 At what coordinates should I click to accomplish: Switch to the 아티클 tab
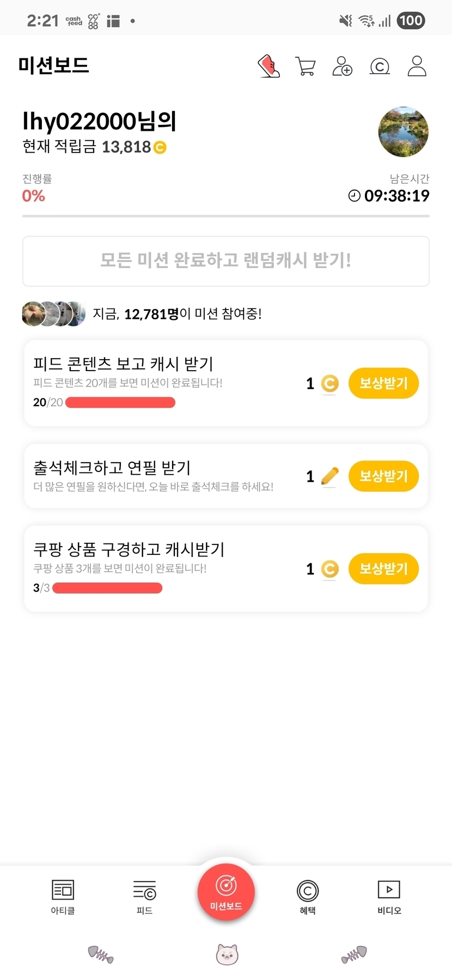click(x=63, y=897)
